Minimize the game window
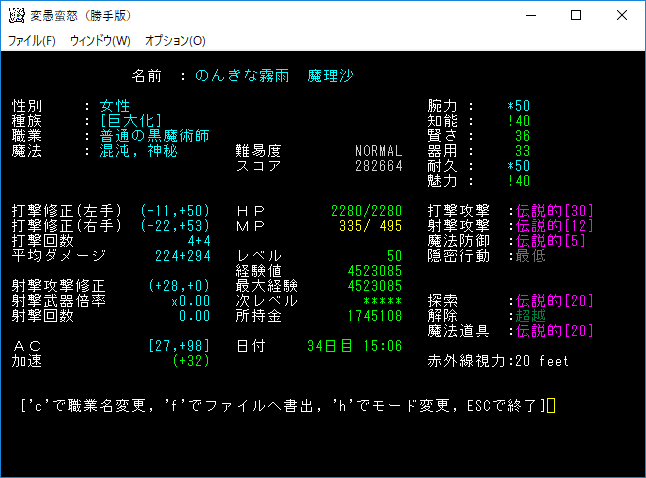 click(529, 15)
